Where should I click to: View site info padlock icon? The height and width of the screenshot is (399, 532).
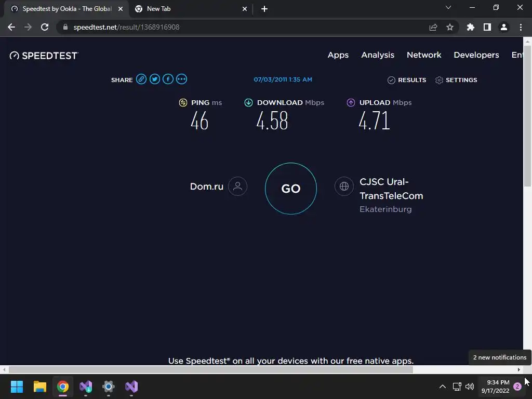(65, 27)
